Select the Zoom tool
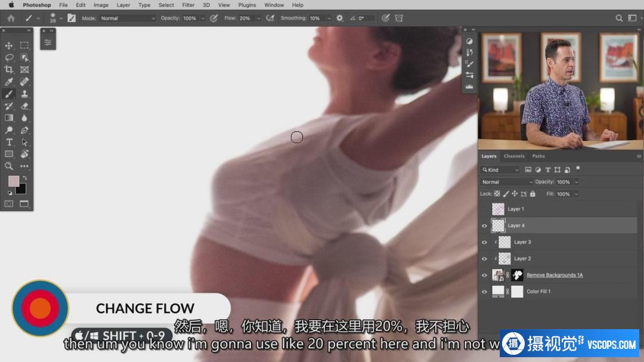644x362 pixels. click(x=8, y=166)
